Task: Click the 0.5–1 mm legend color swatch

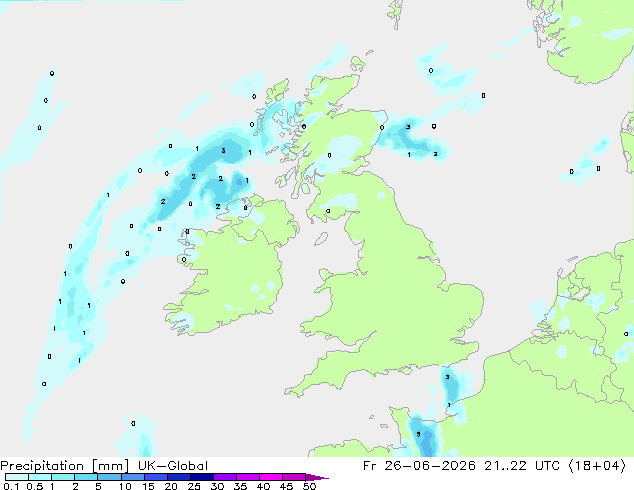Action: (x=40, y=477)
